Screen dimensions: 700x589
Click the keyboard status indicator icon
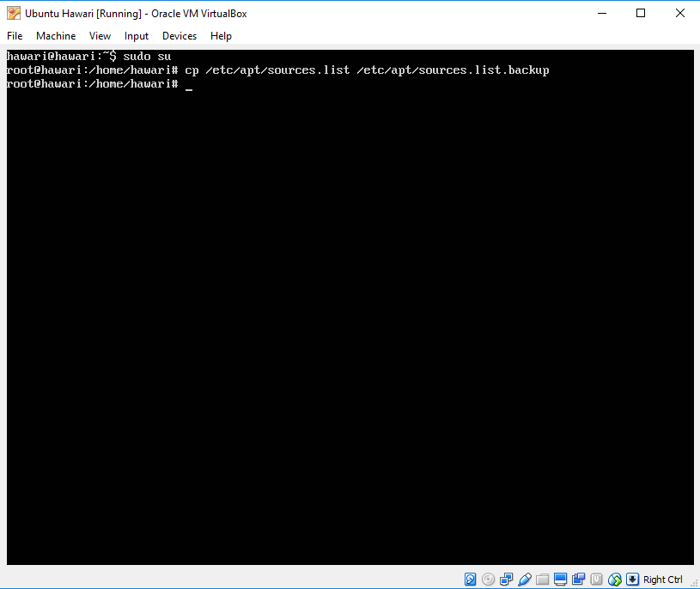[x=633, y=579]
